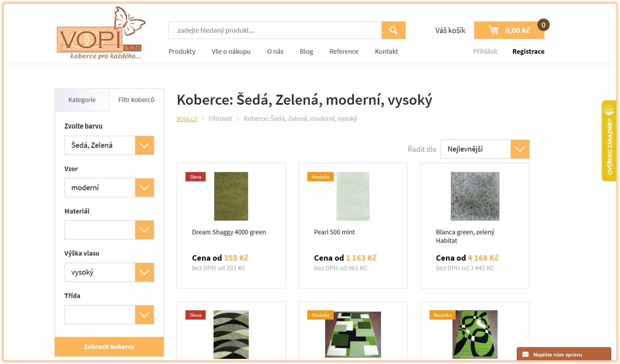Open the Blog menu item
Image resolution: width=620 pixels, height=364 pixels.
tap(306, 51)
